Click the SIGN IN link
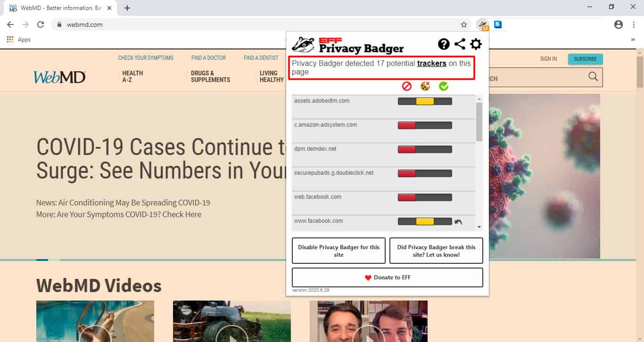 coord(548,59)
